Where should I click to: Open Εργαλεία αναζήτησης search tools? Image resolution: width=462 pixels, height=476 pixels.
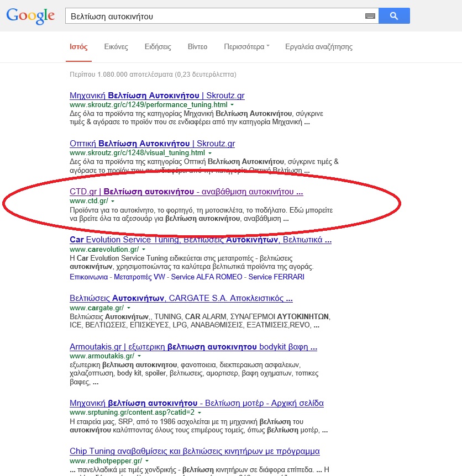point(319,47)
